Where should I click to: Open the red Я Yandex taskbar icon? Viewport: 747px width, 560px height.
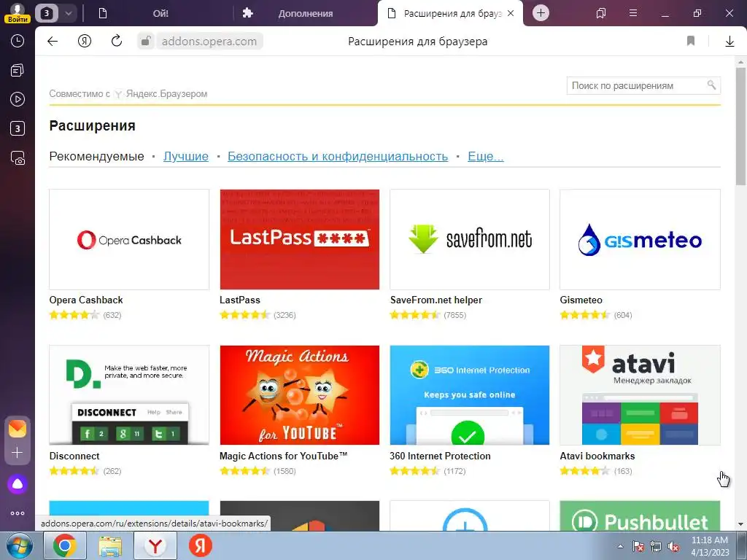click(x=201, y=545)
